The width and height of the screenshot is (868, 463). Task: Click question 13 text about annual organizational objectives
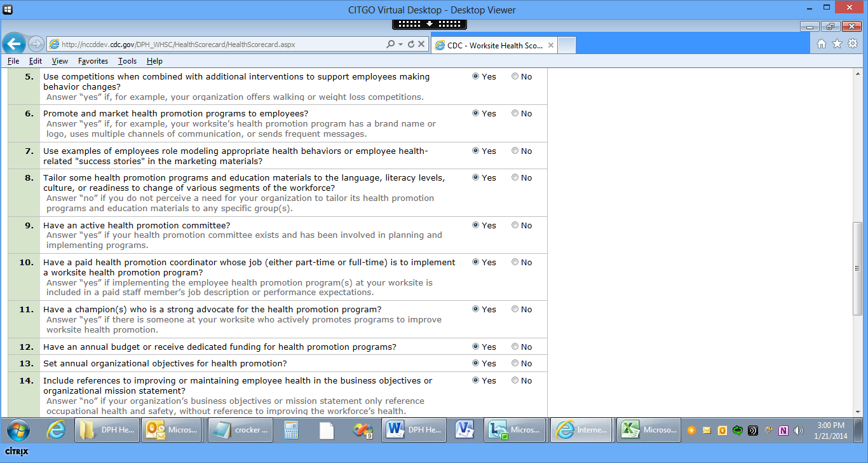pos(165,364)
